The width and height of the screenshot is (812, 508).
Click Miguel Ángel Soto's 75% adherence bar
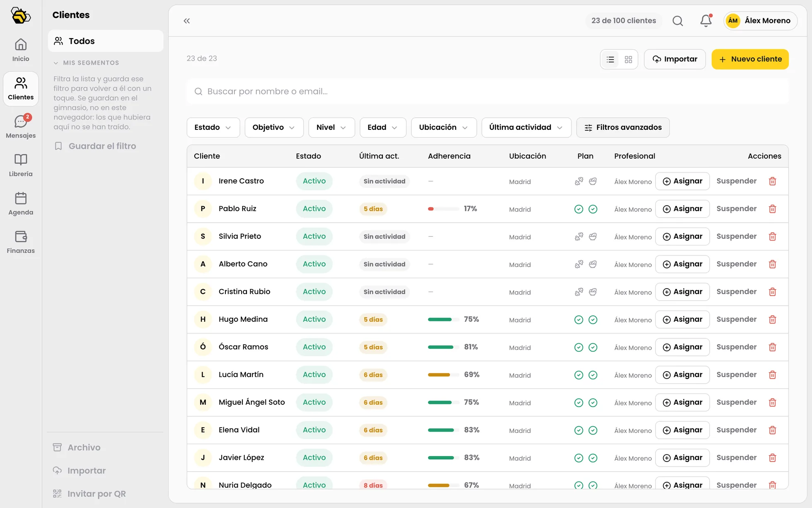coord(443,403)
